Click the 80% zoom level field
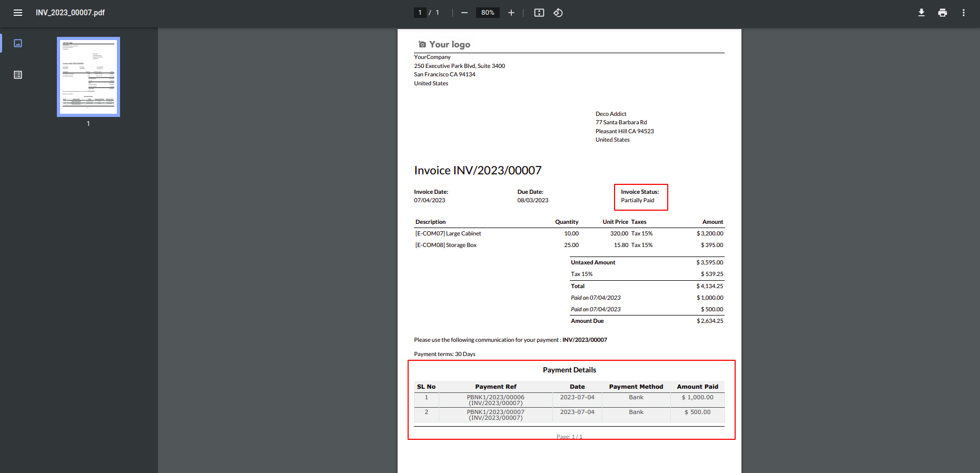This screenshot has width=980, height=473. pos(488,13)
